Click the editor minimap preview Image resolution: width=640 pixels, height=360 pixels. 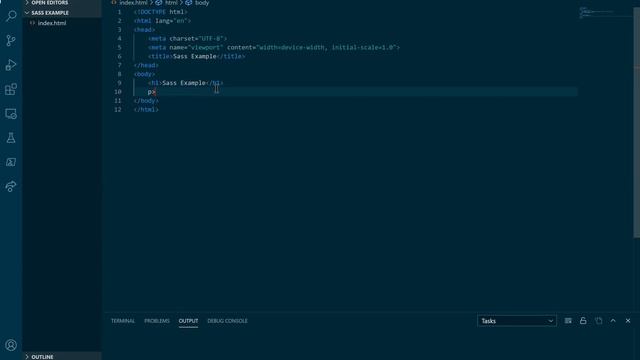click(605, 12)
